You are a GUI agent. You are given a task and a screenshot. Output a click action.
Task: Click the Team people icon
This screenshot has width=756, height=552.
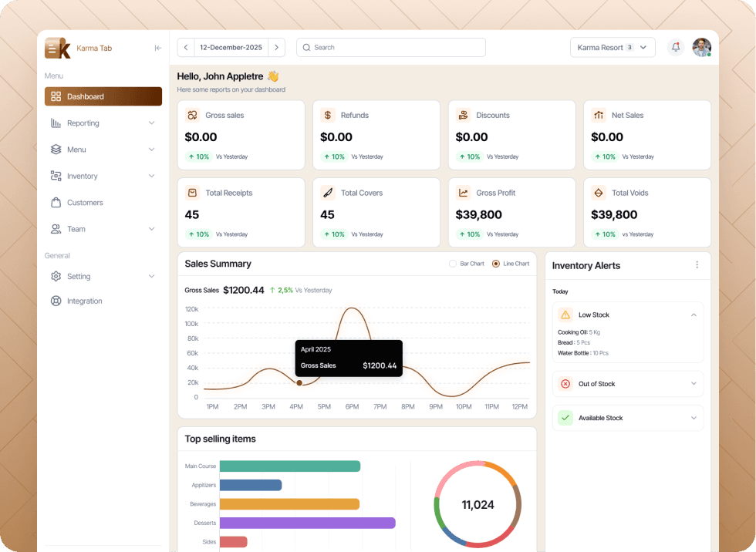tap(56, 229)
